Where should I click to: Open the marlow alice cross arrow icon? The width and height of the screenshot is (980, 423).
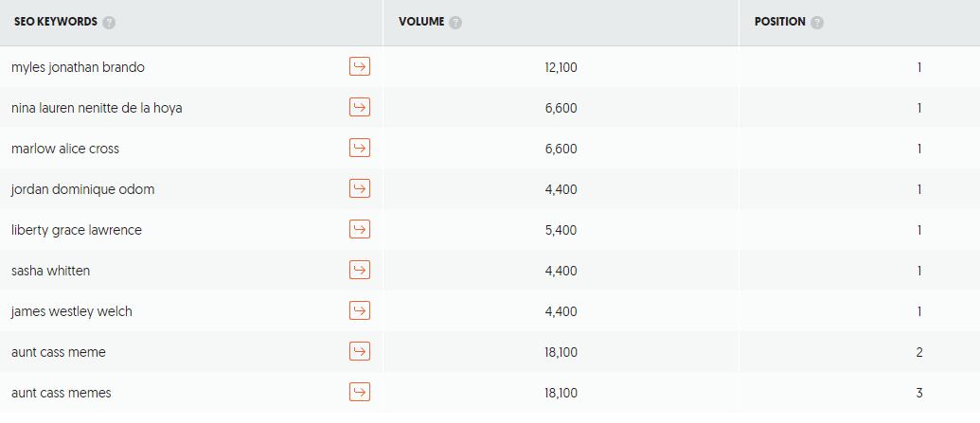point(360,148)
